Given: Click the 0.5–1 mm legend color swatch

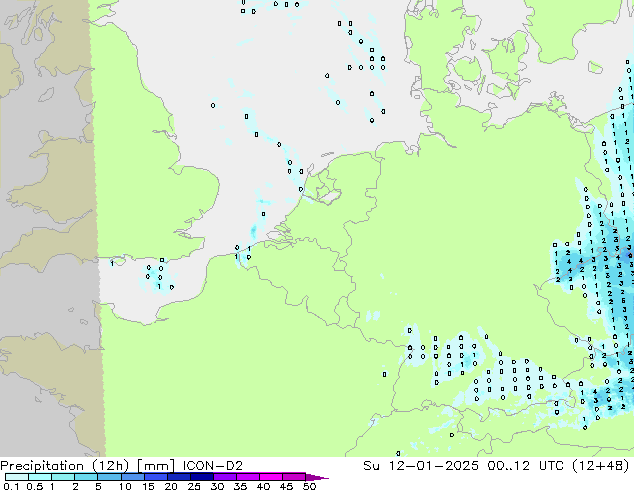Looking at the screenshot, I should click(x=40, y=477).
